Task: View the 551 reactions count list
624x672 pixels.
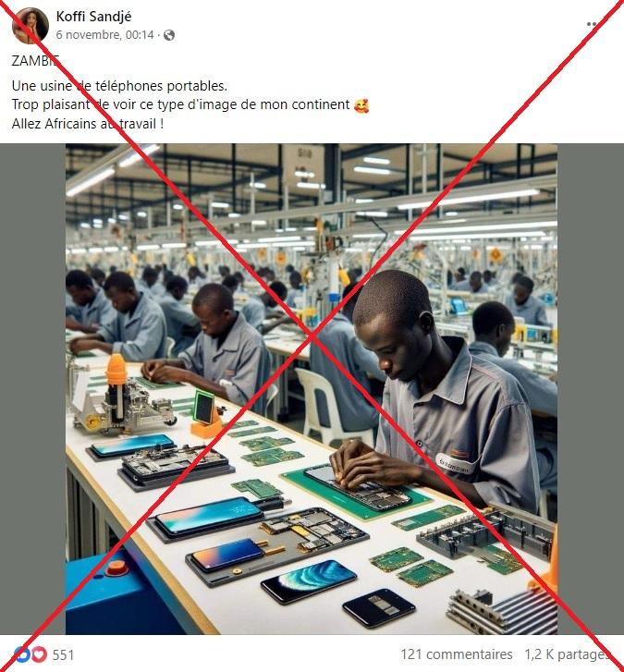Action: coord(63,654)
